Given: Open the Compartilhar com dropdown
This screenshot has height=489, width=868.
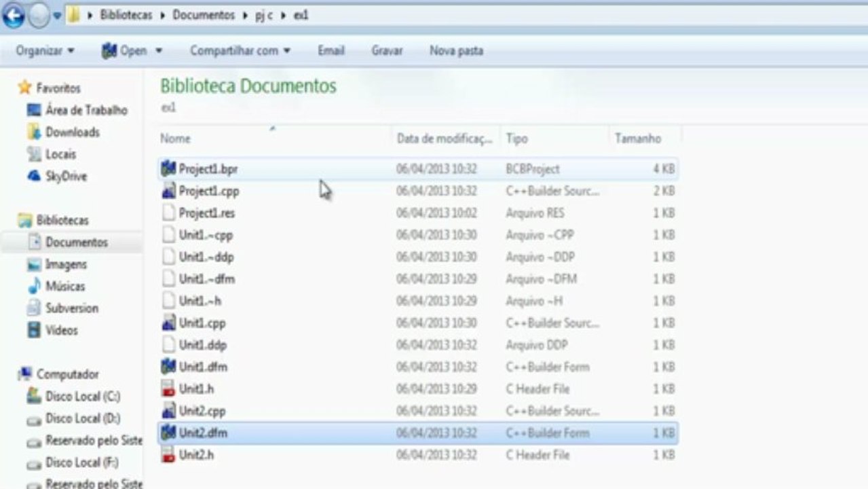Looking at the screenshot, I should click(x=240, y=50).
